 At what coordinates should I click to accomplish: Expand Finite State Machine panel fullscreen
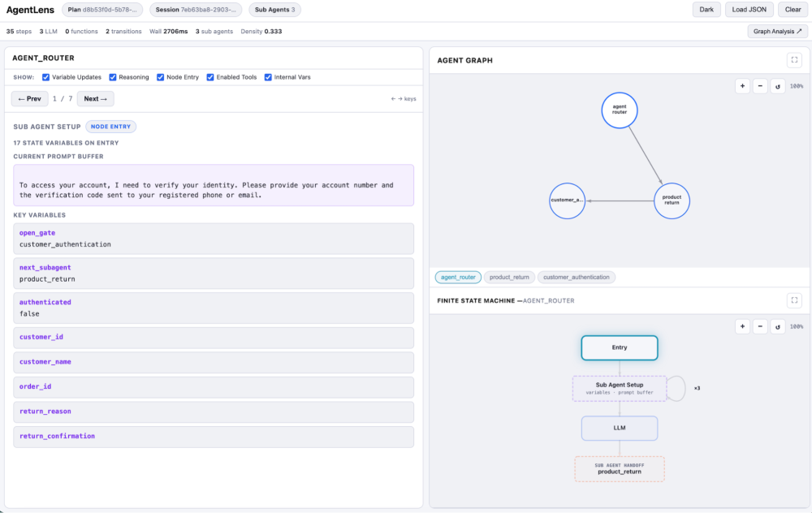click(794, 300)
